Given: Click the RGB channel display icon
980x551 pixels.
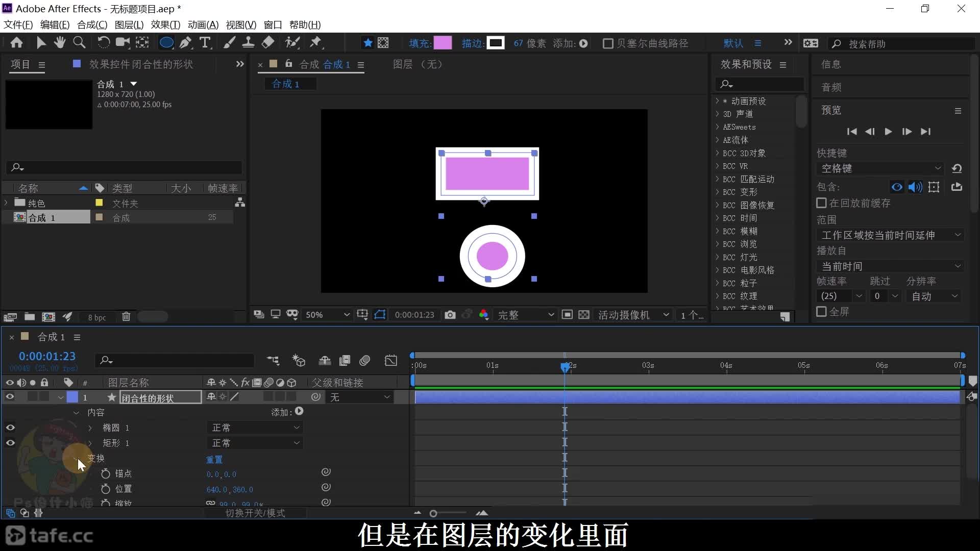Looking at the screenshot, I should pos(484,315).
